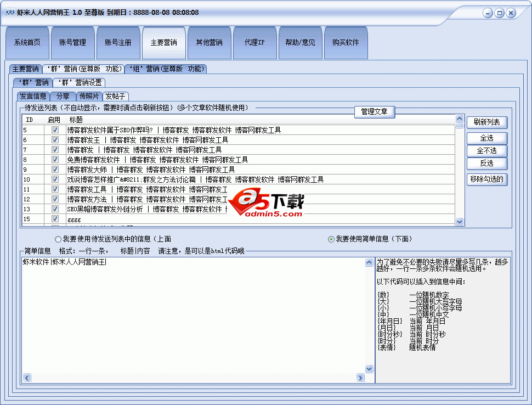This screenshot has width=532, height=405.
Task: Toggle checkbox for row ID 9
Action: pyautogui.click(x=55, y=169)
